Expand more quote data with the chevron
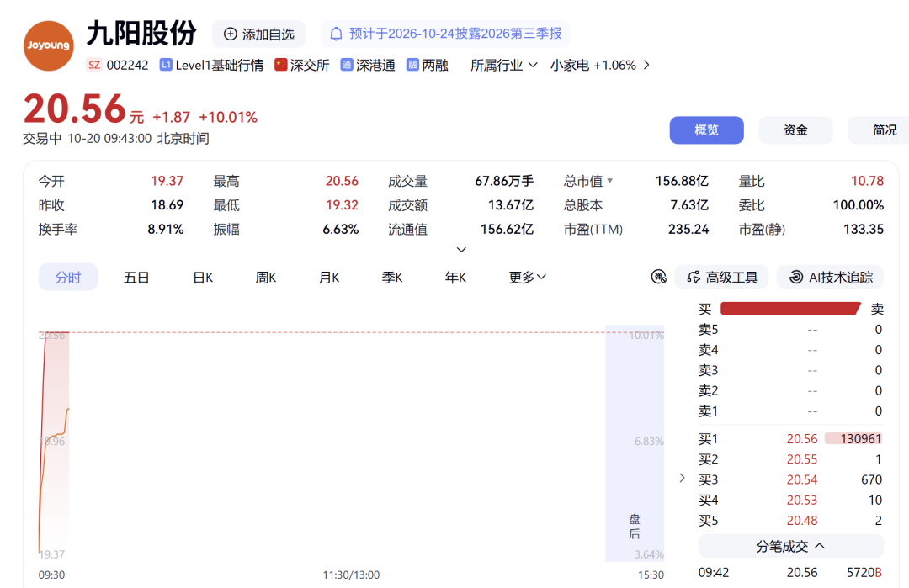 point(461,250)
